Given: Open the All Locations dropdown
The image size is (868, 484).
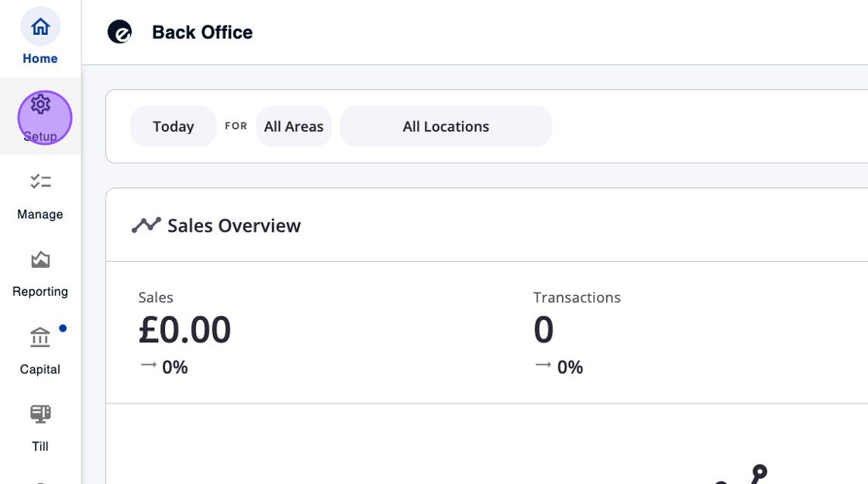Looking at the screenshot, I should (446, 126).
